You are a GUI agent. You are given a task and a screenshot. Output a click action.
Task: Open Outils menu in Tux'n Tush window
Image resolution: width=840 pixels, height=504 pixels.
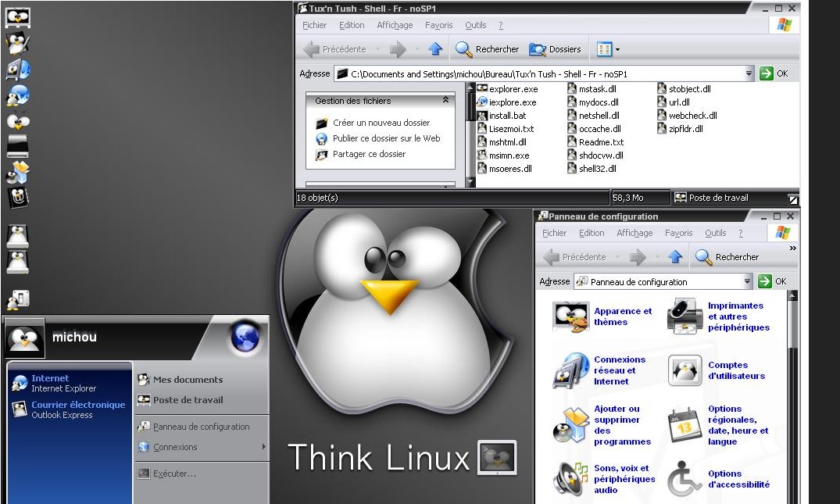click(x=476, y=25)
